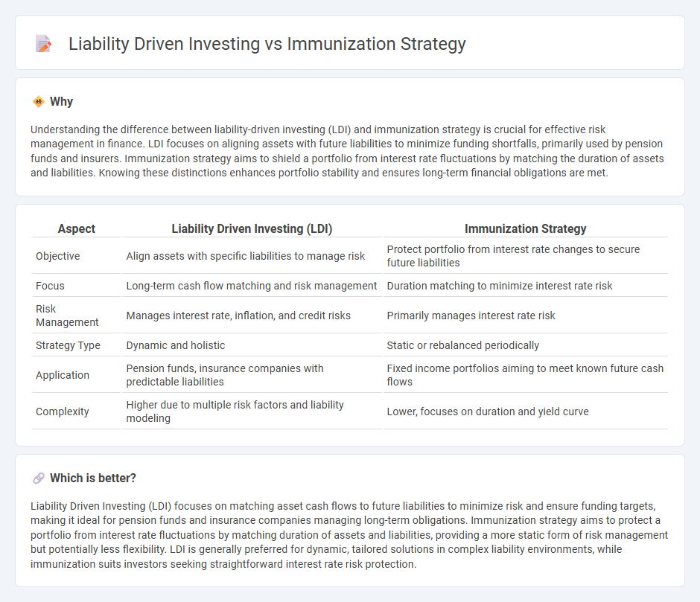The image size is (700, 602).
Task: Click the Immunization Strategy column header
Action: coord(526,228)
